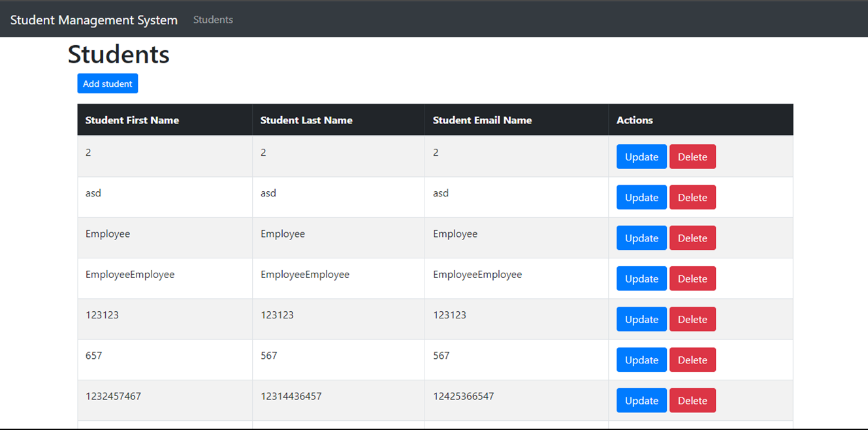868x430 pixels.
Task: Delete the EmployeeEmployee student
Action: pyautogui.click(x=692, y=279)
